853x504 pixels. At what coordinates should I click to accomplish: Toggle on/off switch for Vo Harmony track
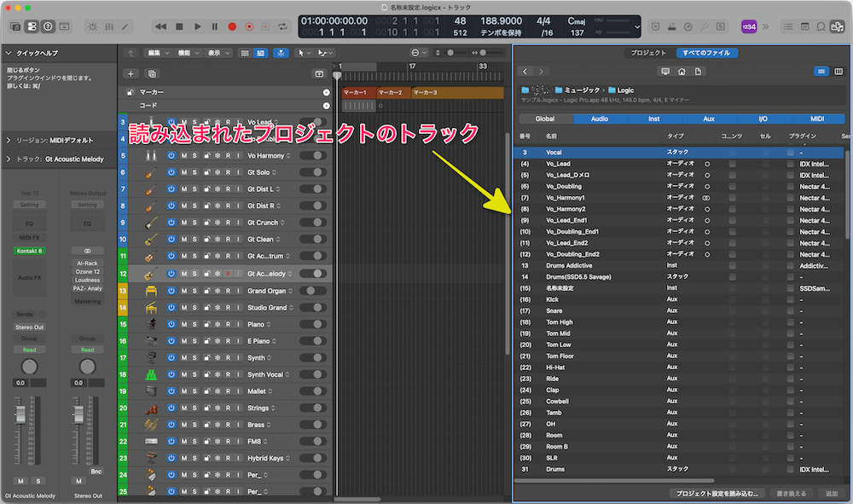[313, 155]
